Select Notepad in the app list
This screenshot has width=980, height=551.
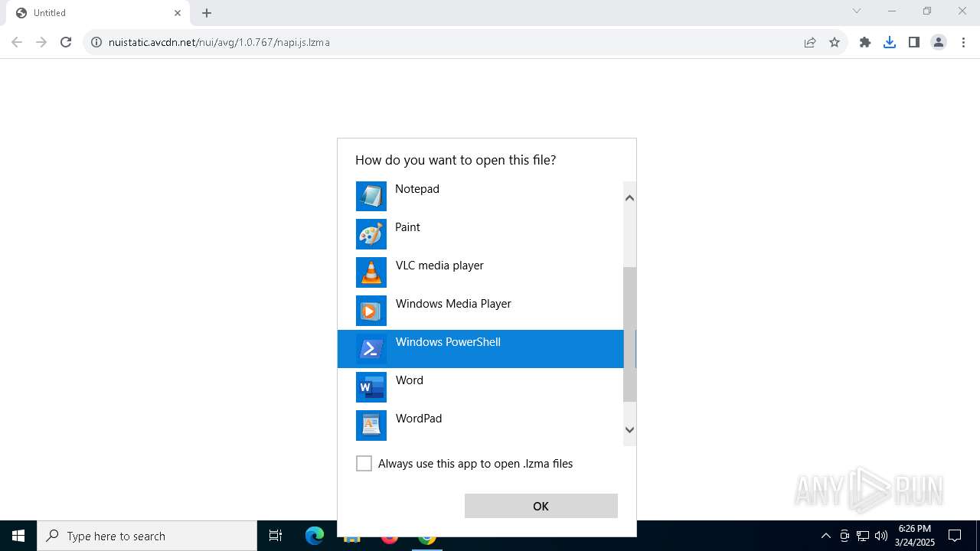[480, 196]
